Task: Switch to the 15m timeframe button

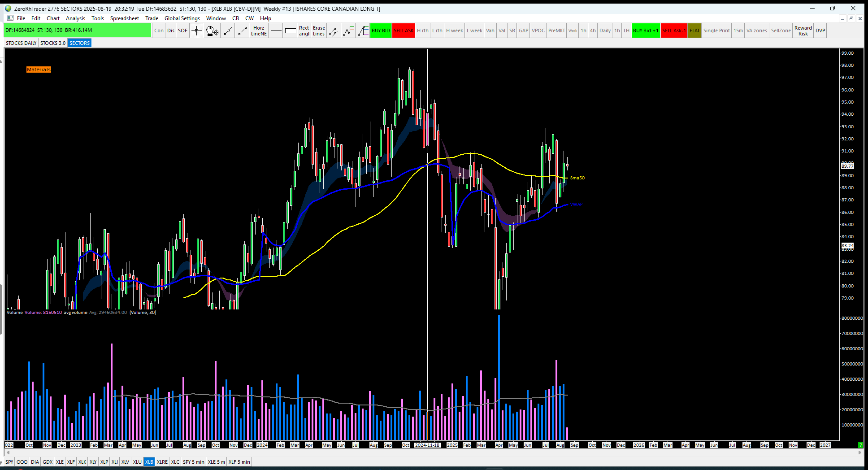Action: (738, 30)
